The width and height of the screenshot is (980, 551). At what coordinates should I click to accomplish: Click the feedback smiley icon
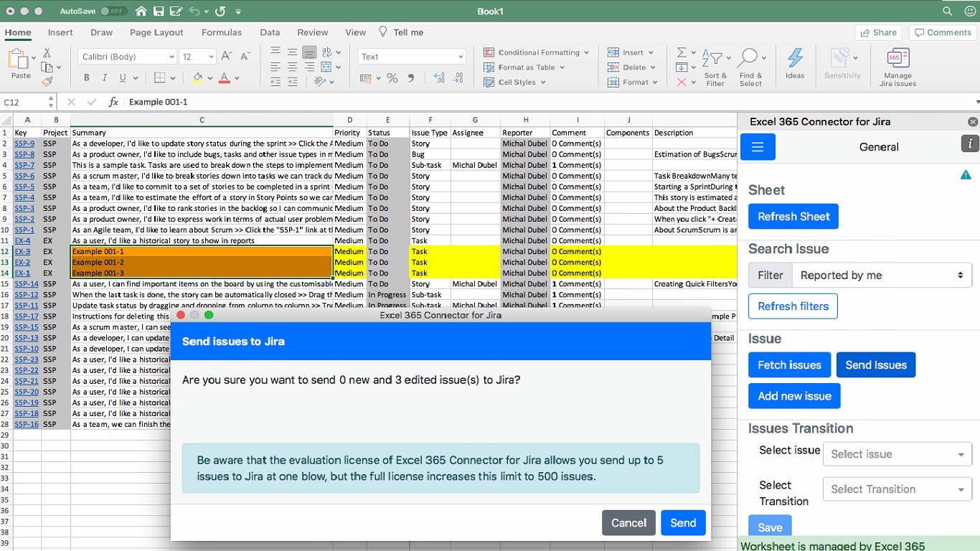971,11
